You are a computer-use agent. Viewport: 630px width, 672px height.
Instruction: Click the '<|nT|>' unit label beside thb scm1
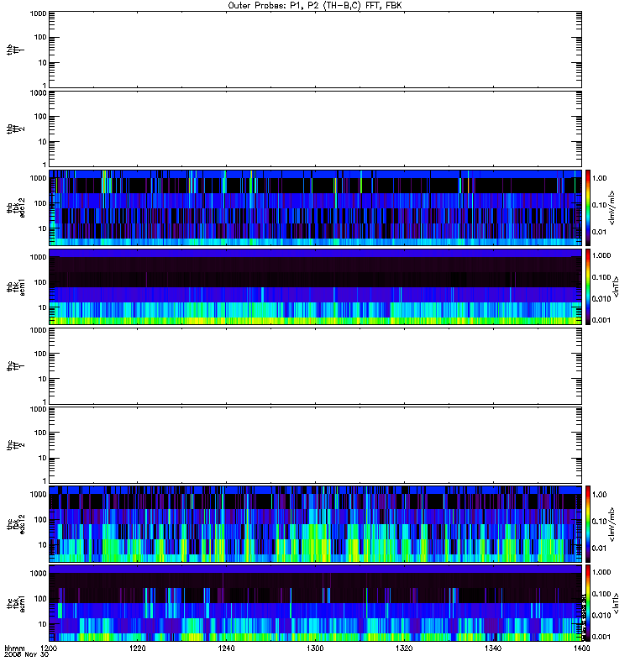point(616,287)
